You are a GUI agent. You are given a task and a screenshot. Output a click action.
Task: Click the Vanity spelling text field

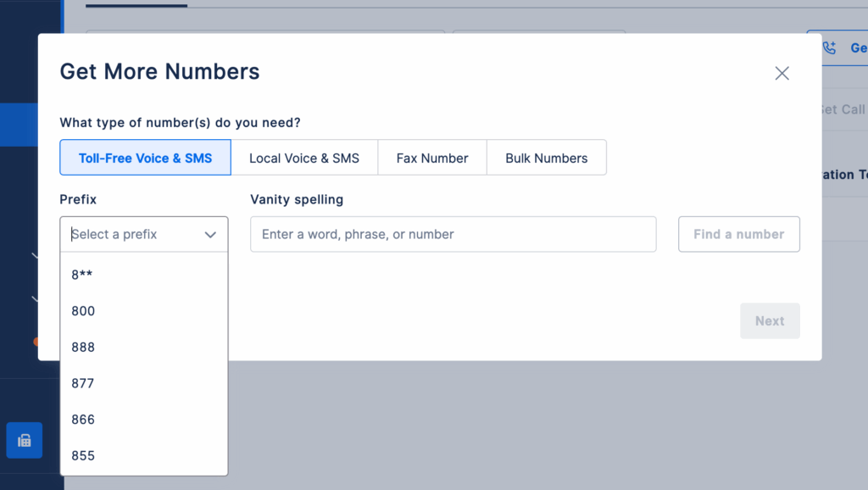click(x=453, y=234)
